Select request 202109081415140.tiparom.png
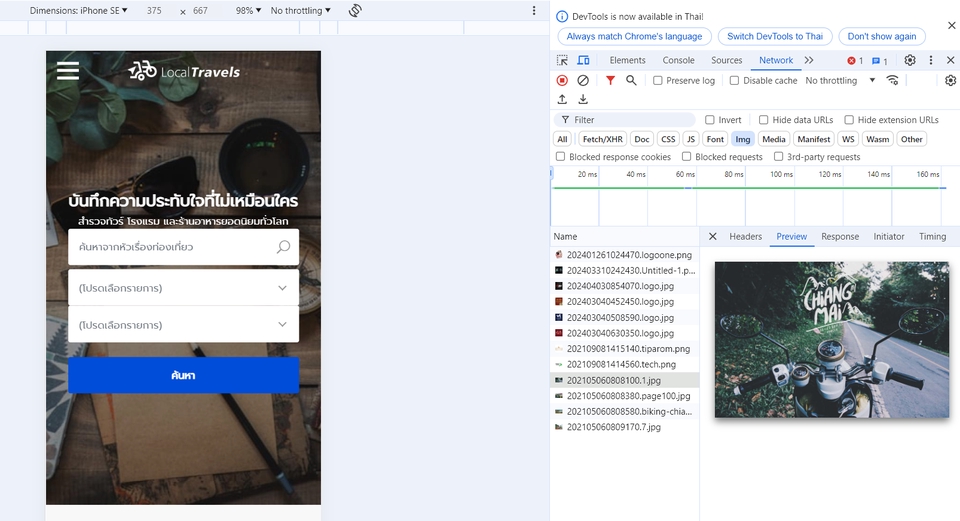This screenshot has width=960, height=521. pyautogui.click(x=624, y=348)
